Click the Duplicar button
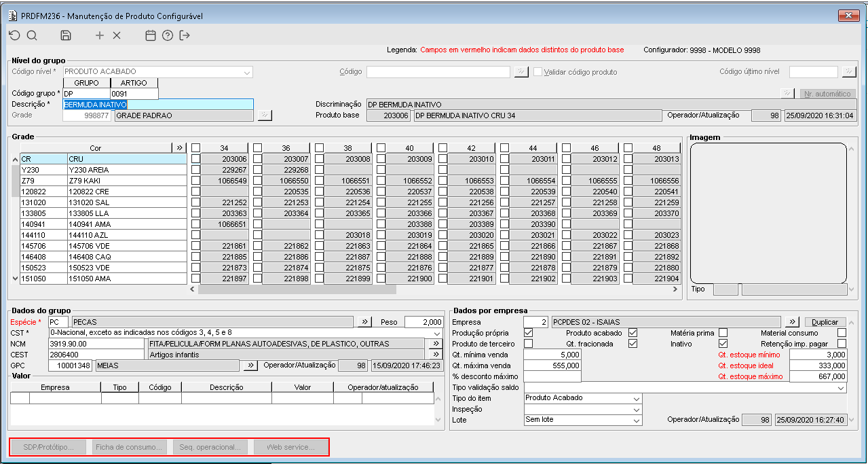868x464 pixels. click(x=825, y=322)
